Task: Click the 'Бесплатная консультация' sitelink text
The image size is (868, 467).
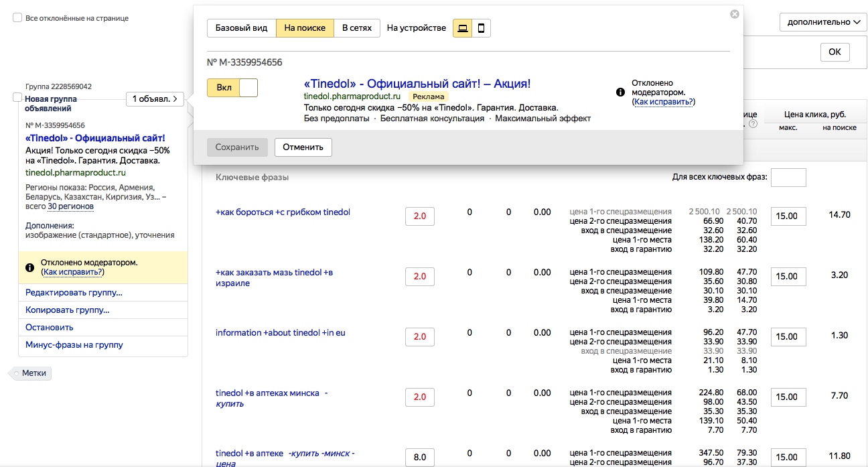Action: pos(433,118)
